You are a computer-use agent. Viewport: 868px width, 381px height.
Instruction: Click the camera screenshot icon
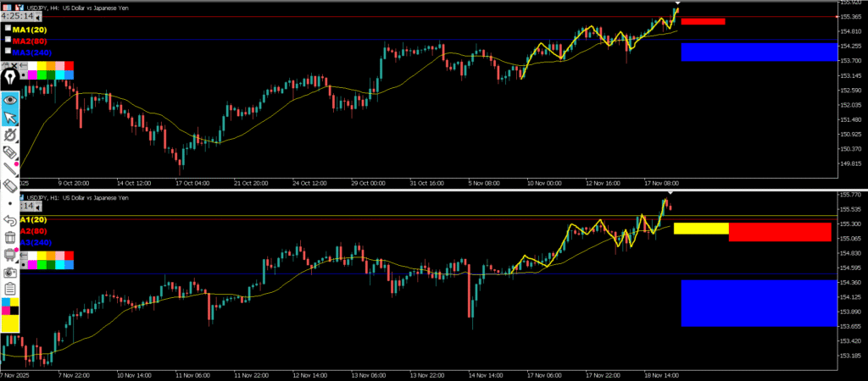click(11, 272)
